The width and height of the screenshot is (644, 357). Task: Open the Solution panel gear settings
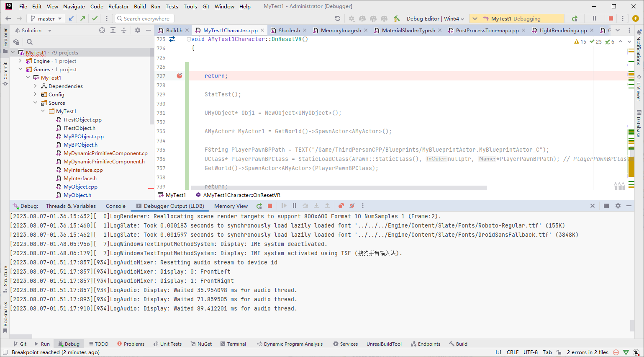click(138, 30)
